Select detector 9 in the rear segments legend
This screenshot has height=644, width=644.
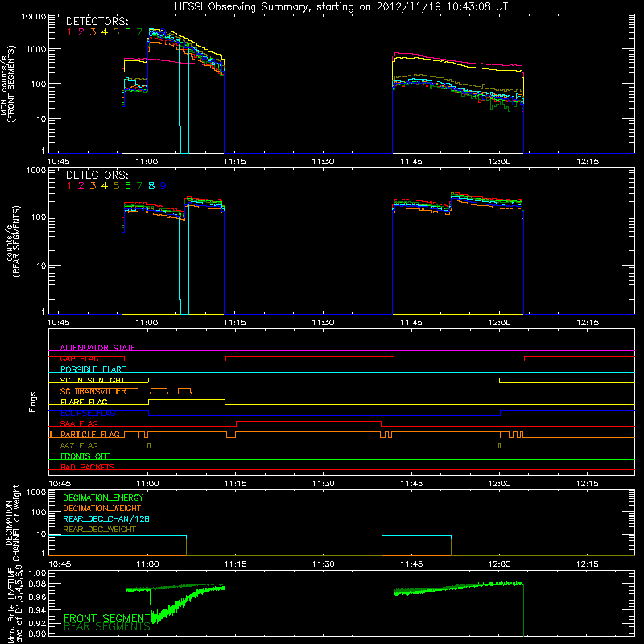pyautogui.click(x=163, y=186)
